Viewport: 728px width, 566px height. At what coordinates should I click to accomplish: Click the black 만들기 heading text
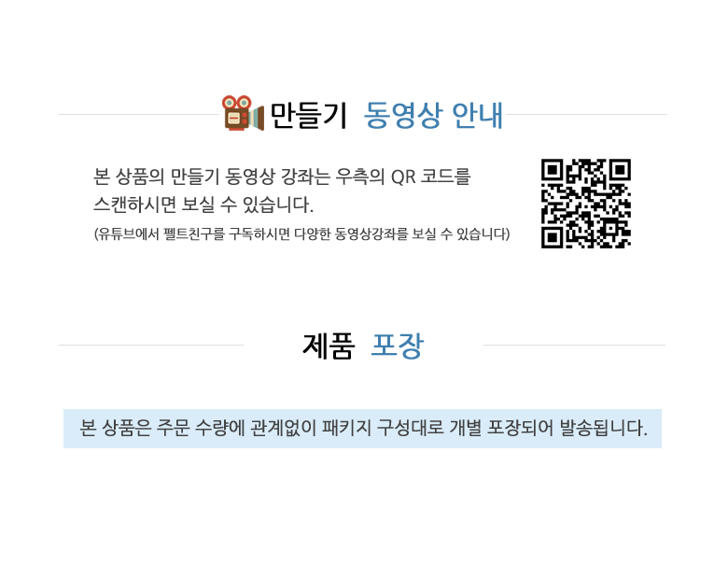tap(309, 115)
